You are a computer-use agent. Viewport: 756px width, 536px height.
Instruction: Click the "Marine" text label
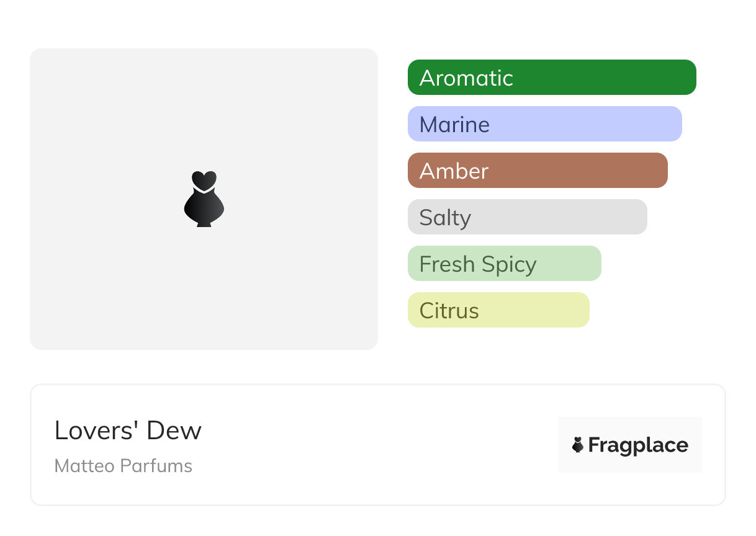[x=454, y=125]
